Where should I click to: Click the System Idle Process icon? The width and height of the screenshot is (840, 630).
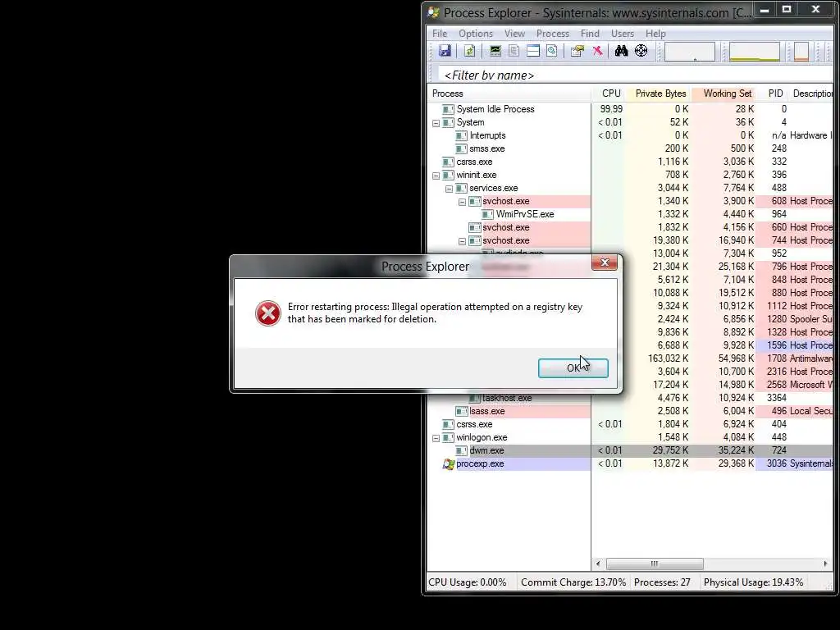[x=448, y=109]
